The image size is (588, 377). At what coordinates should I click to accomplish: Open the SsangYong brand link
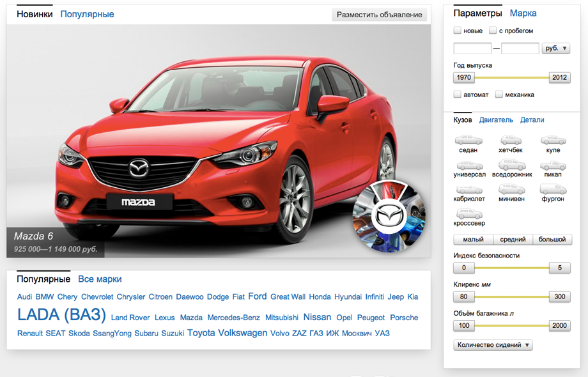pyautogui.click(x=112, y=334)
